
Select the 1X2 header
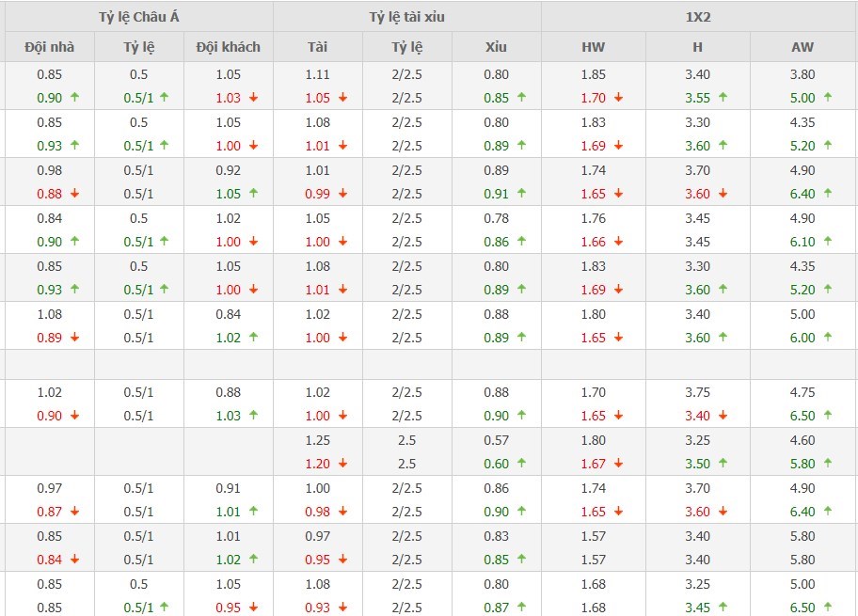pyautogui.click(x=699, y=17)
